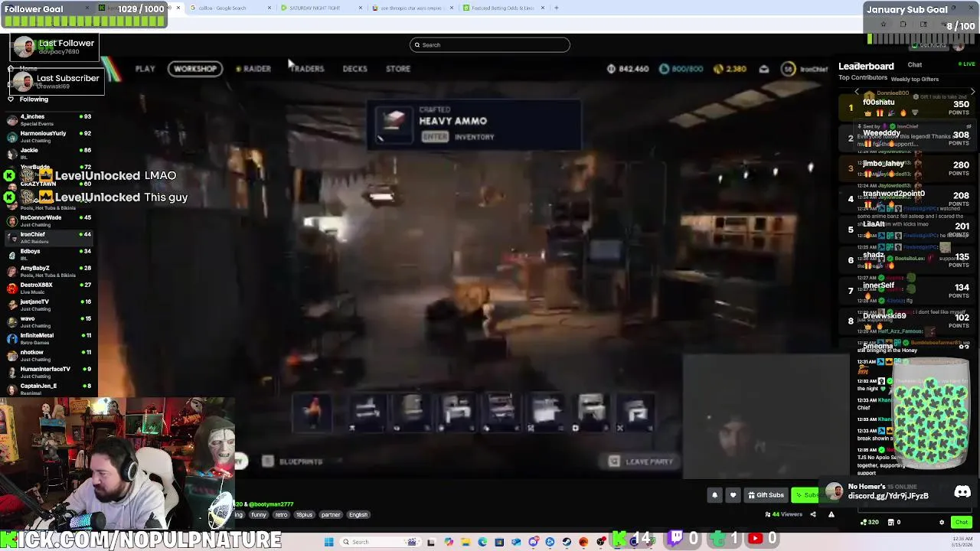
Task: Open the Windows Start menu
Action: (329, 542)
